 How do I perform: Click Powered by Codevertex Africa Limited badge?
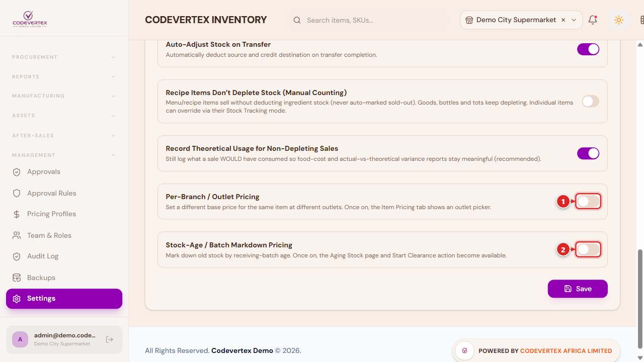(536, 351)
